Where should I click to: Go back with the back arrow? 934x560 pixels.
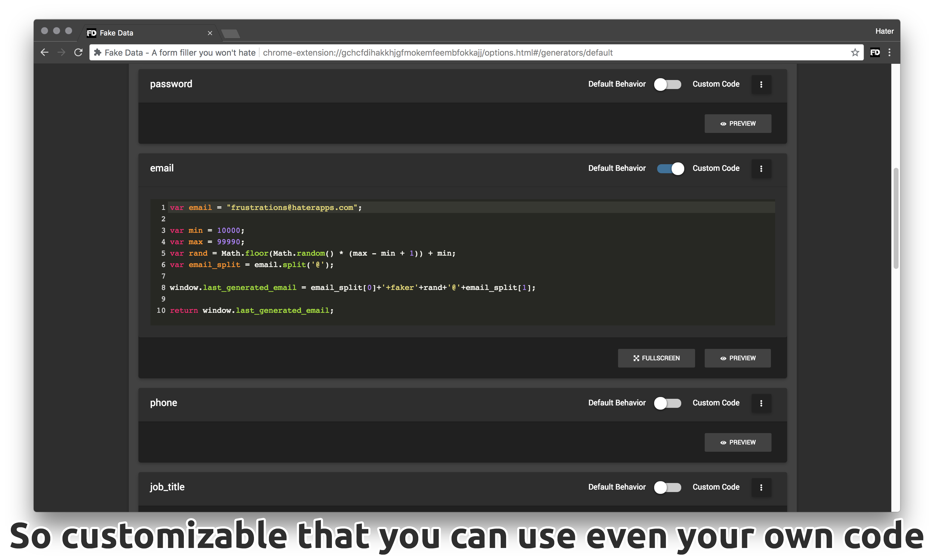coord(45,52)
